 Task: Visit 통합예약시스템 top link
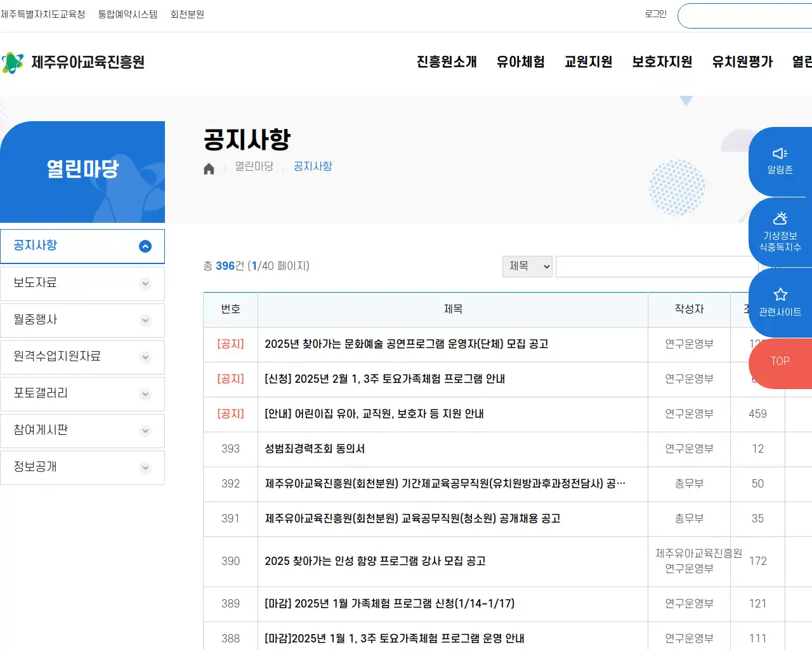pyautogui.click(x=128, y=14)
